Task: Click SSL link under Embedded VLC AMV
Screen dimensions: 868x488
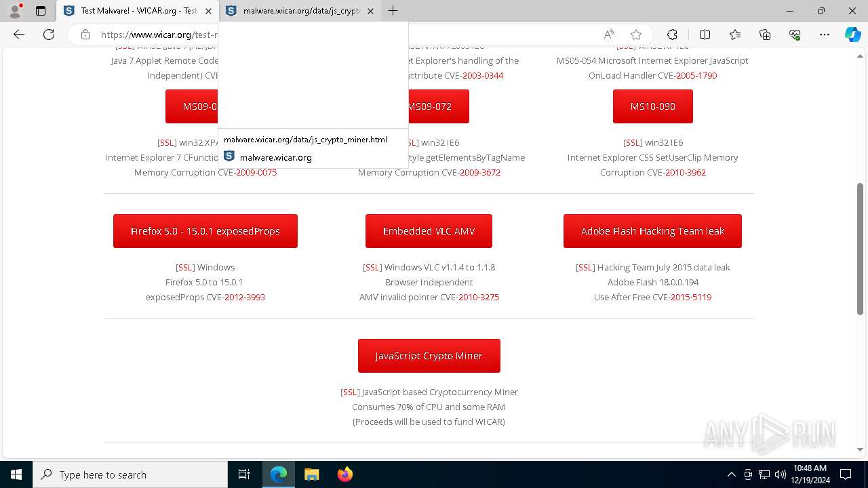Action: click(372, 267)
